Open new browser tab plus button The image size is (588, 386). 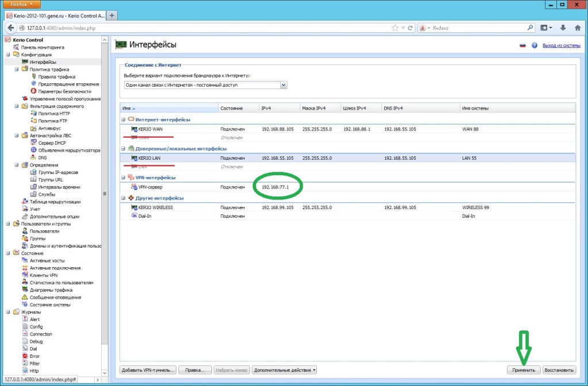point(111,16)
